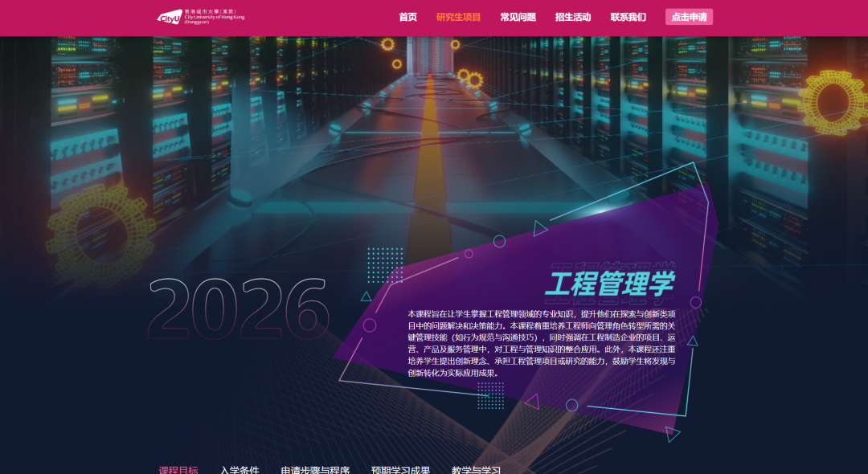Open the 入学条件 tab
This screenshot has height=474, width=868.
pos(242,471)
